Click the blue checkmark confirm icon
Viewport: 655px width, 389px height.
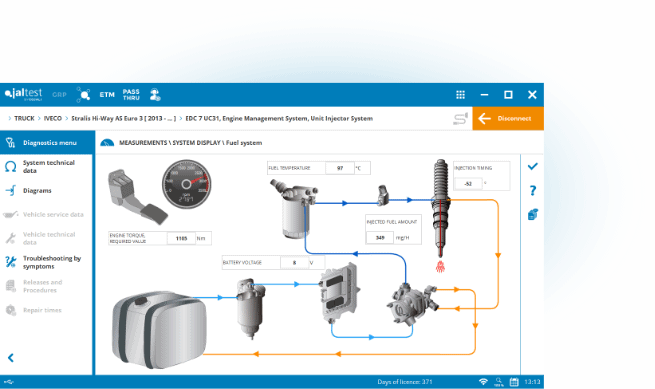(533, 166)
